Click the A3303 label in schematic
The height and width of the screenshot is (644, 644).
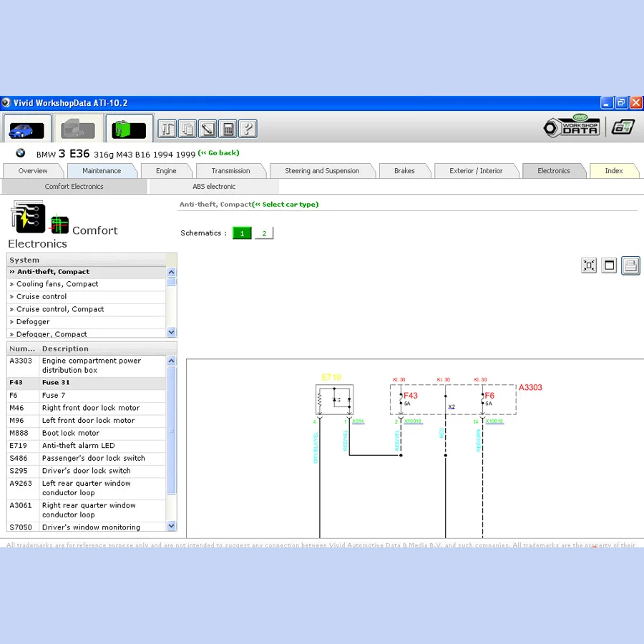pos(530,387)
